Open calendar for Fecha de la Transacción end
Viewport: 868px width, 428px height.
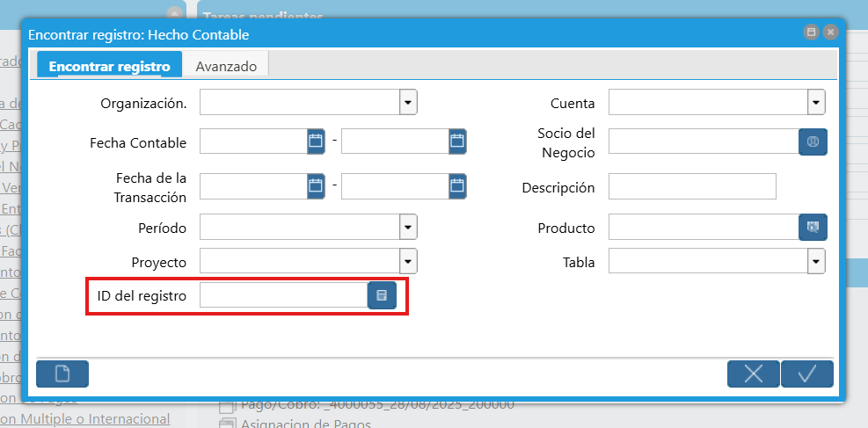coord(456,185)
